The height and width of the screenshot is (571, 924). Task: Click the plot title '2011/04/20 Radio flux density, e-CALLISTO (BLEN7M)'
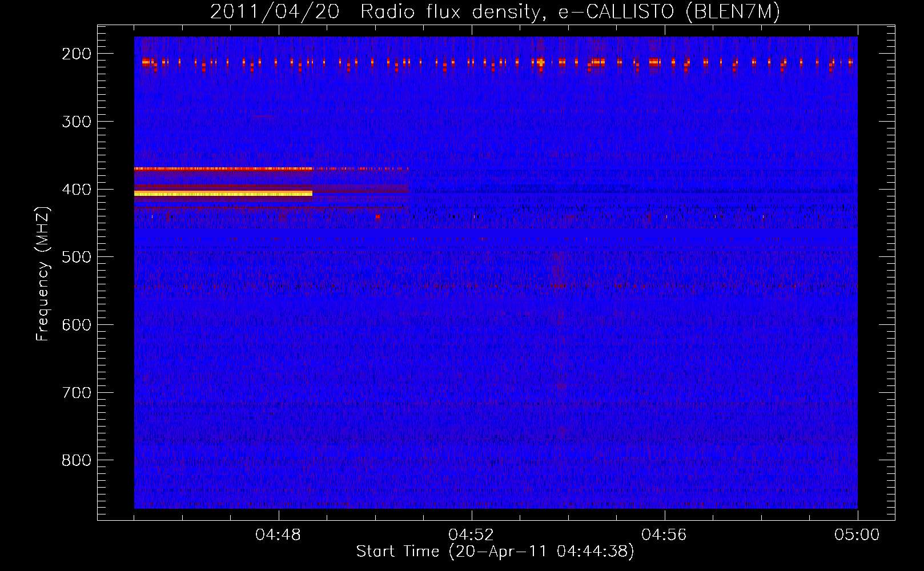point(495,11)
